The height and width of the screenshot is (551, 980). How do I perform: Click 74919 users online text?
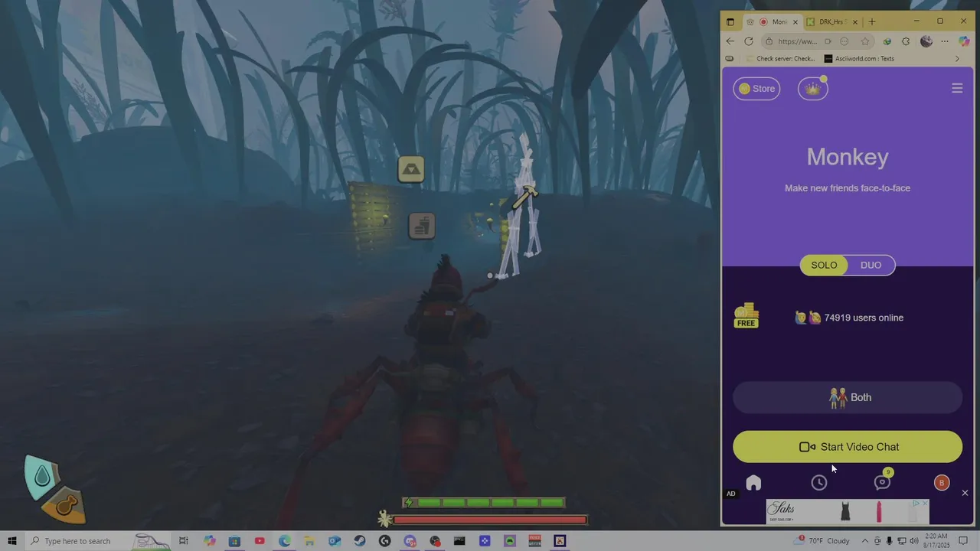point(864,318)
